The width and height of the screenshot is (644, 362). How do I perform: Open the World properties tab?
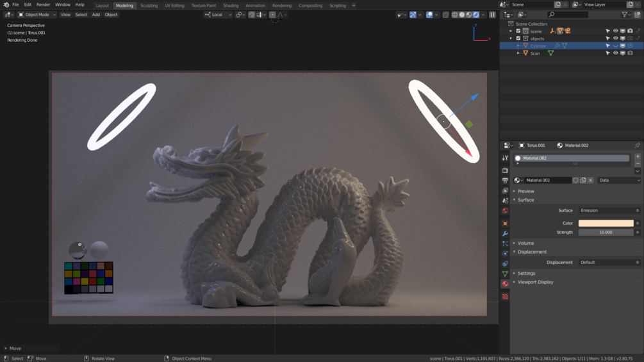(x=505, y=211)
